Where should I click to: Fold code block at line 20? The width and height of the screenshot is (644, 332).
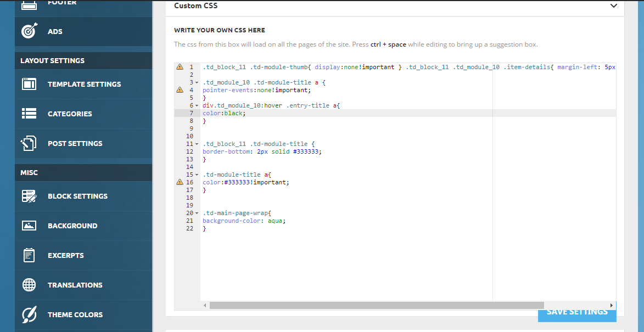point(197,213)
